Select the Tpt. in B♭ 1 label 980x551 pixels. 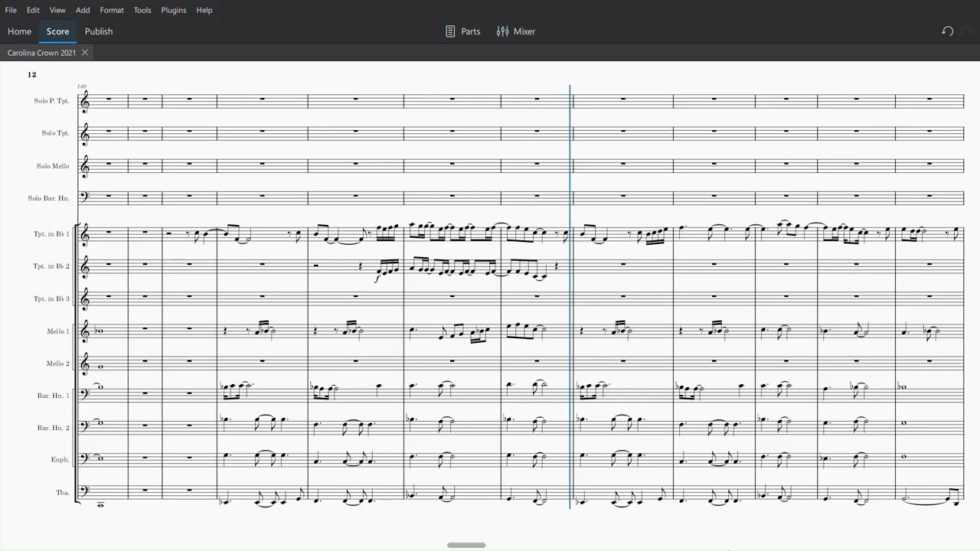click(x=51, y=234)
